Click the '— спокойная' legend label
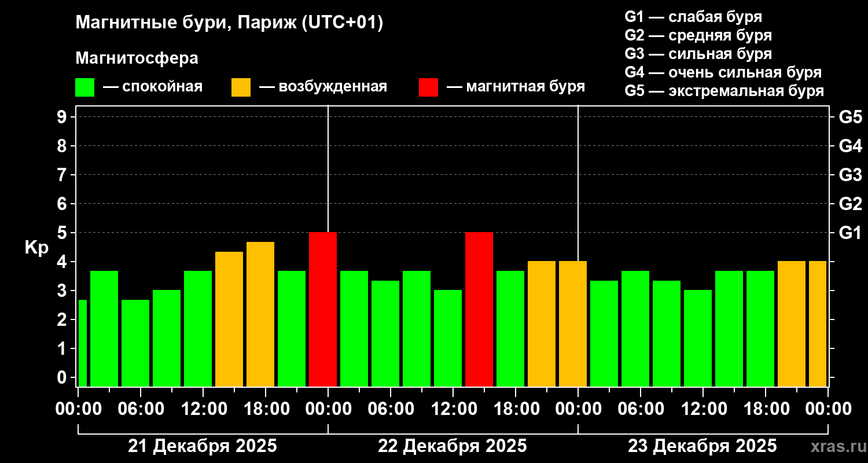Screen dimensions: 868x463 coord(153,87)
